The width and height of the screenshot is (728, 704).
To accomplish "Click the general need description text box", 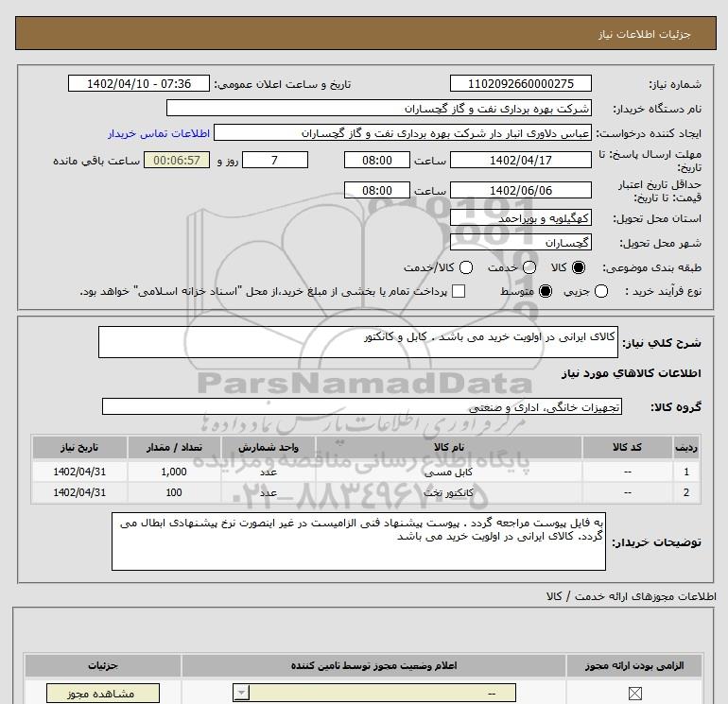I will [x=358, y=342].
